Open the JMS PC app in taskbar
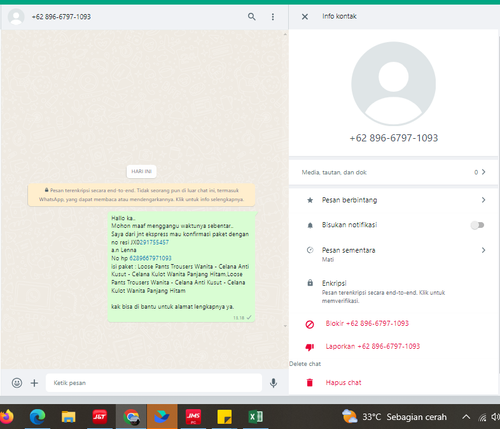Screen dimensions: 500x429 [x=193, y=417]
